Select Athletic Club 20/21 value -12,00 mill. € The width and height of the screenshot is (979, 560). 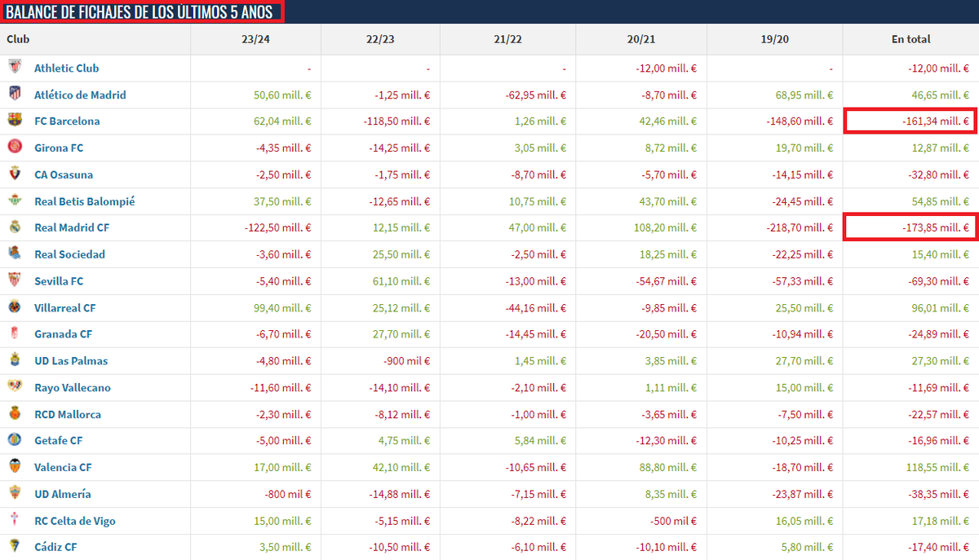pyautogui.click(x=667, y=68)
